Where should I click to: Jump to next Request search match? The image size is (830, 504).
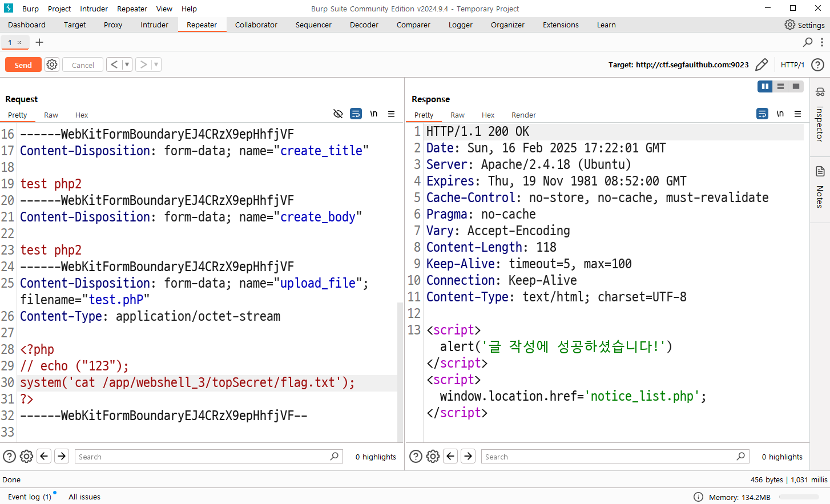(62, 456)
